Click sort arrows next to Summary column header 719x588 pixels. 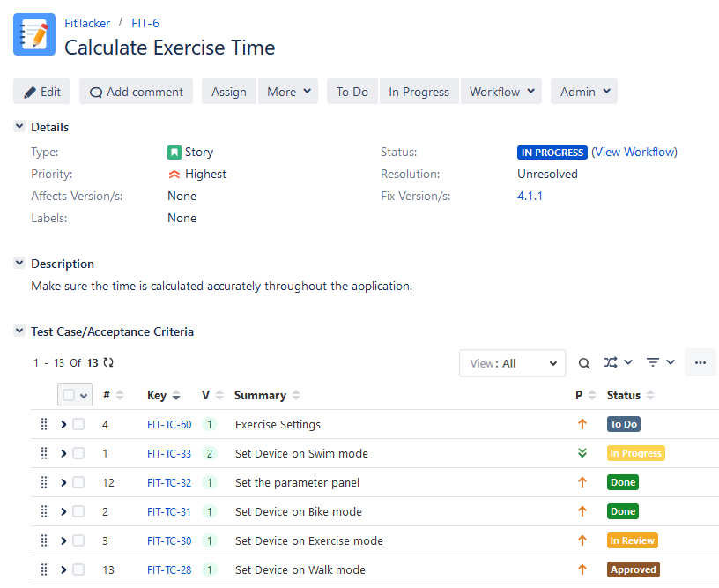click(x=296, y=396)
